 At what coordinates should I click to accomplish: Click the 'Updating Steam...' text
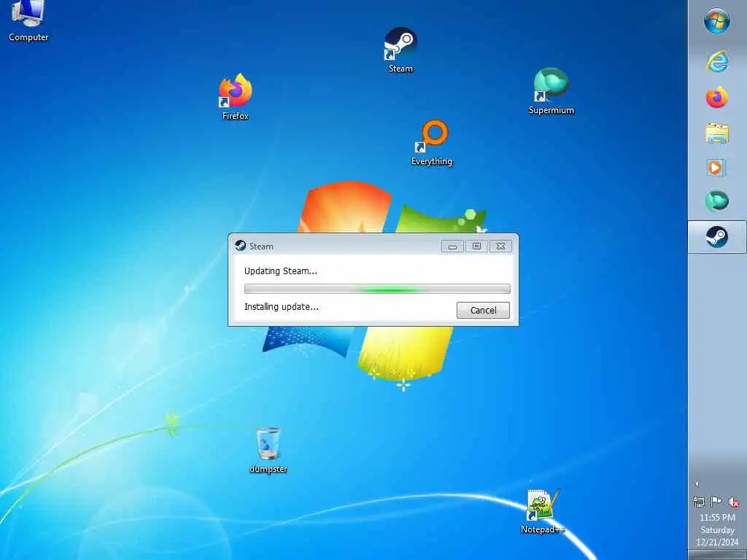(281, 271)
